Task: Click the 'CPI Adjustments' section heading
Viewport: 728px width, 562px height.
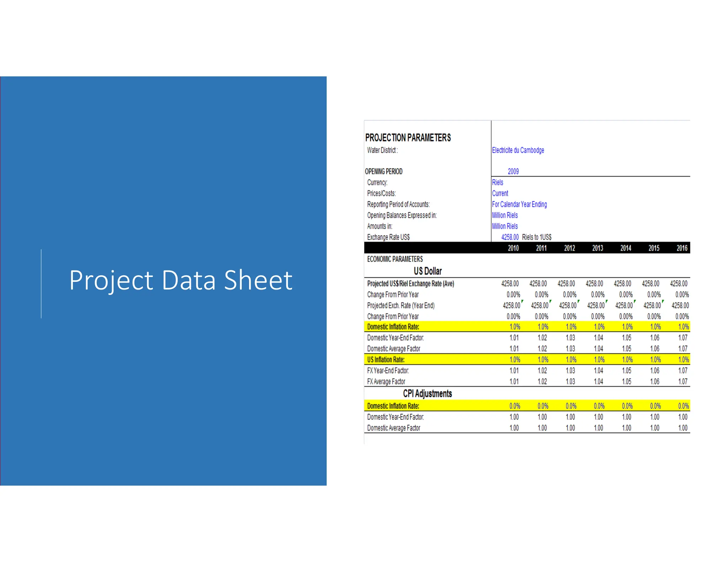Action: [427, 394]
